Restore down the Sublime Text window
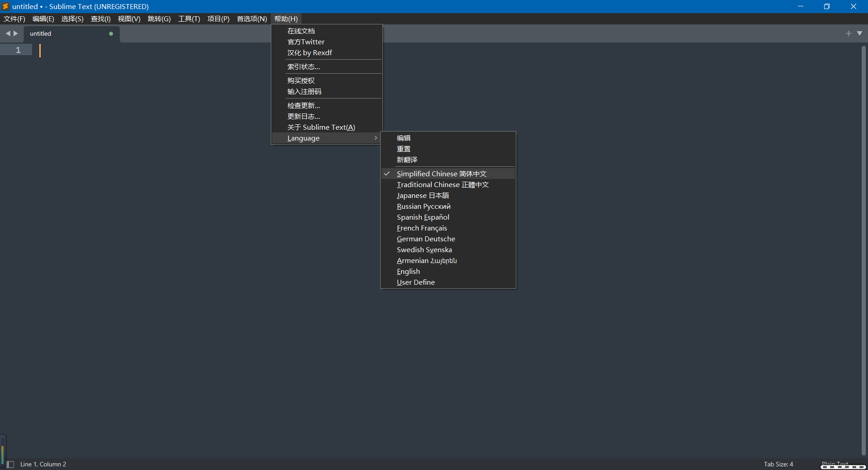868x470 pixels. 827,6
